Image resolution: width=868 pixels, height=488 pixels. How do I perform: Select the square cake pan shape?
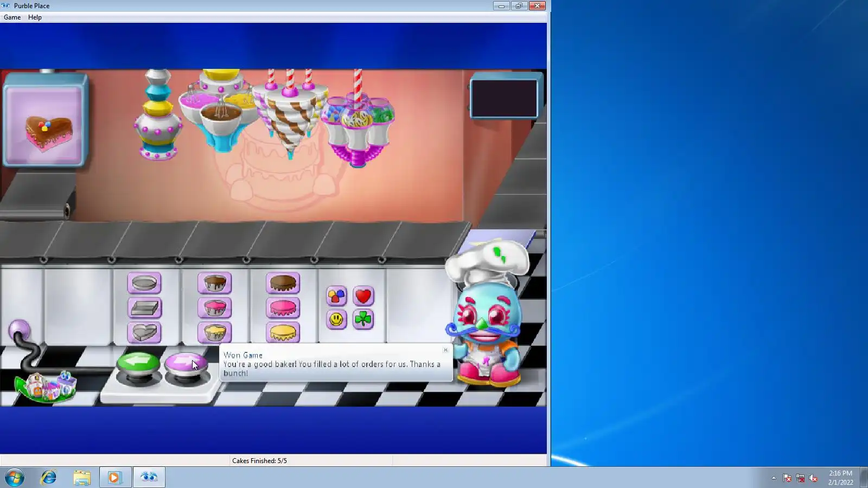pos(144,308)
